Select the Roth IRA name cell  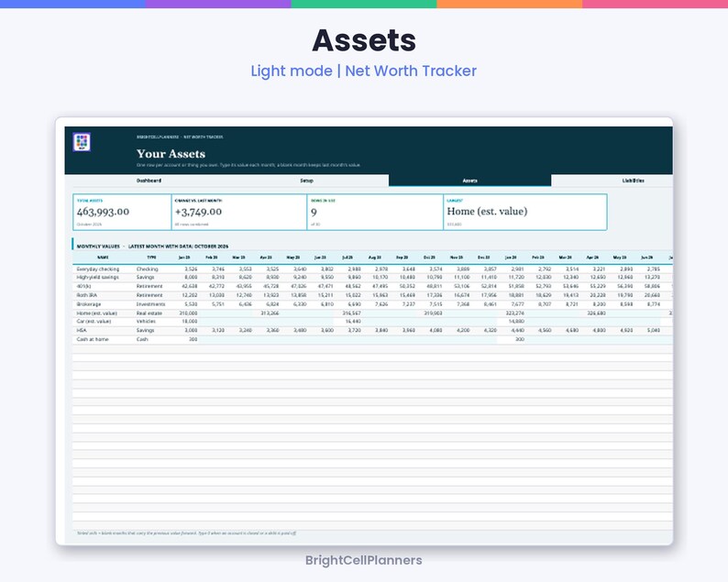tap(86, 295)
